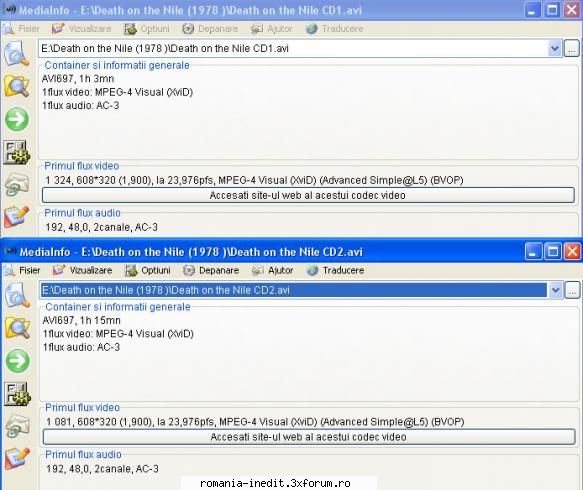Viewport: 583px width, 490px height.
Task: Click the highlighted CD2.avi path field
Action: [294, 290]
